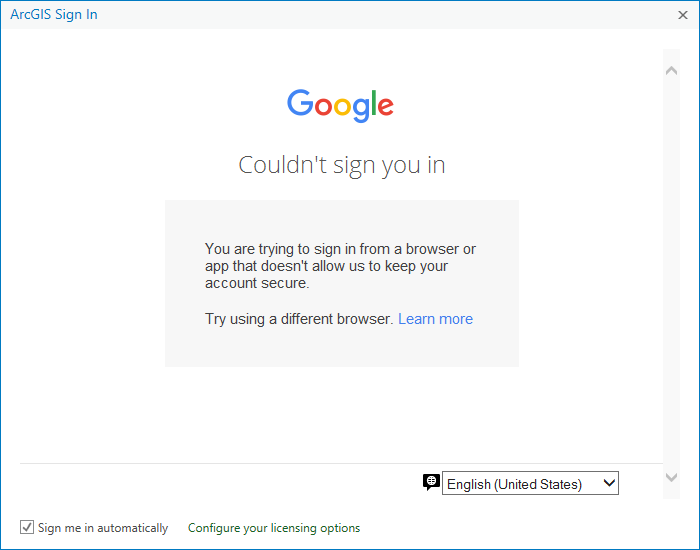Open Configure your licensing options
The height and width of the screenshot is (550, 700).
point(274,528)
